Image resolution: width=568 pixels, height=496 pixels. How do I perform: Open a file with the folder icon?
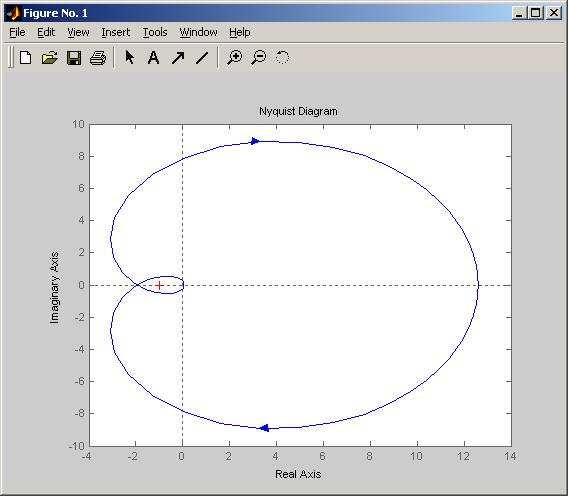point(50,58)
